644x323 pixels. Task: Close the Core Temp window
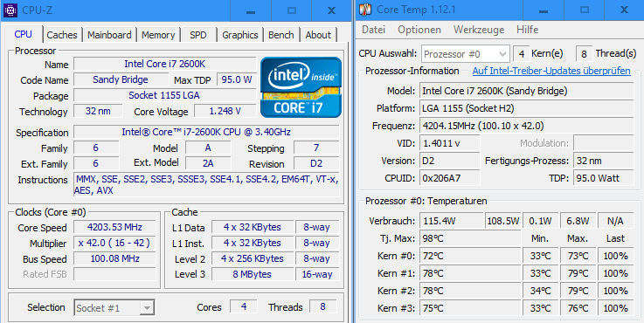624,10
